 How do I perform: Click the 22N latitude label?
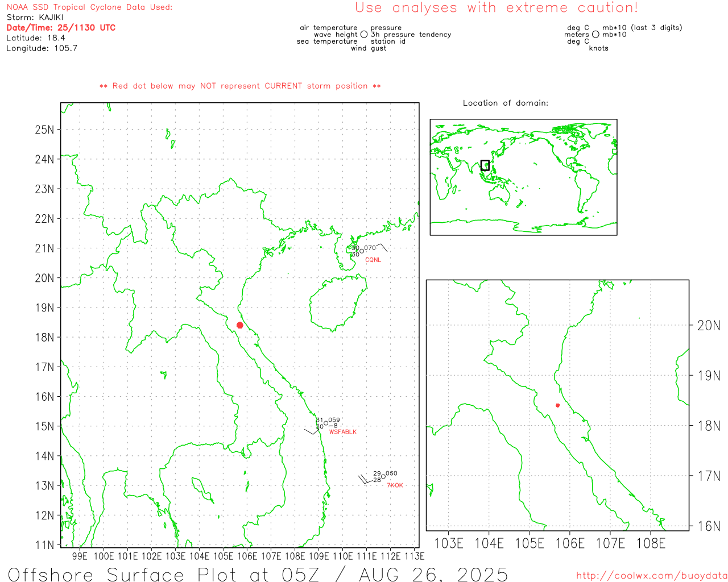tap(45, 219)
